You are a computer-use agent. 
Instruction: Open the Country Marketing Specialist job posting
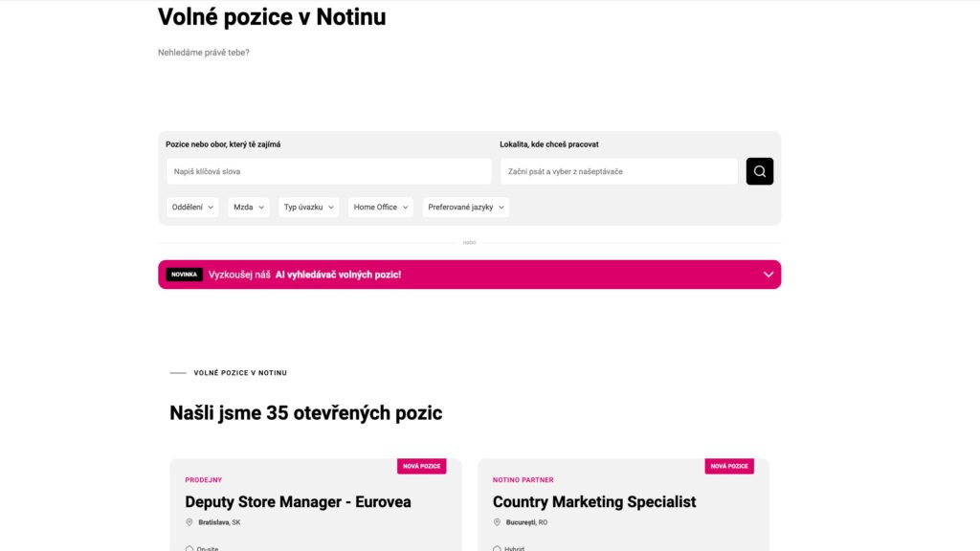pos(593,501)
